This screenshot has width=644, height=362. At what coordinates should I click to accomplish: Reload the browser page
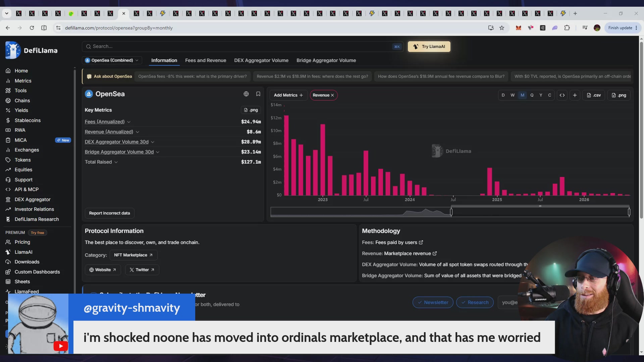[x=32, y=28]
